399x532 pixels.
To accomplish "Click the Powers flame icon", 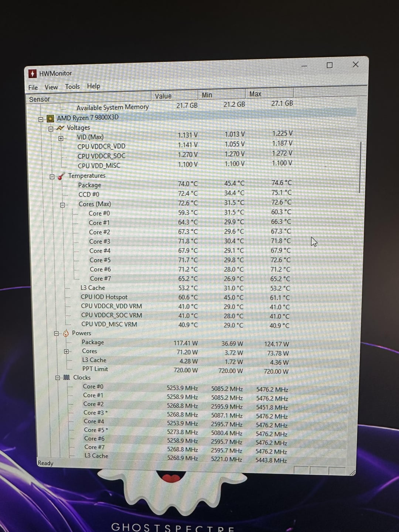I will click(66, 333).
